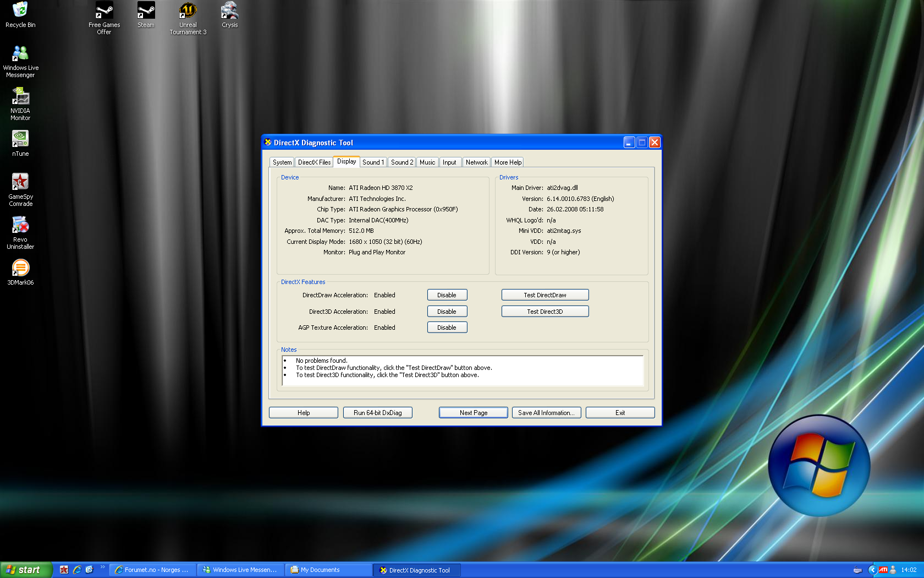Image resolution: width=924 pixels, height=578 pixels.
Task: Click the Test Direct3D button
Action: coord(544,312)
